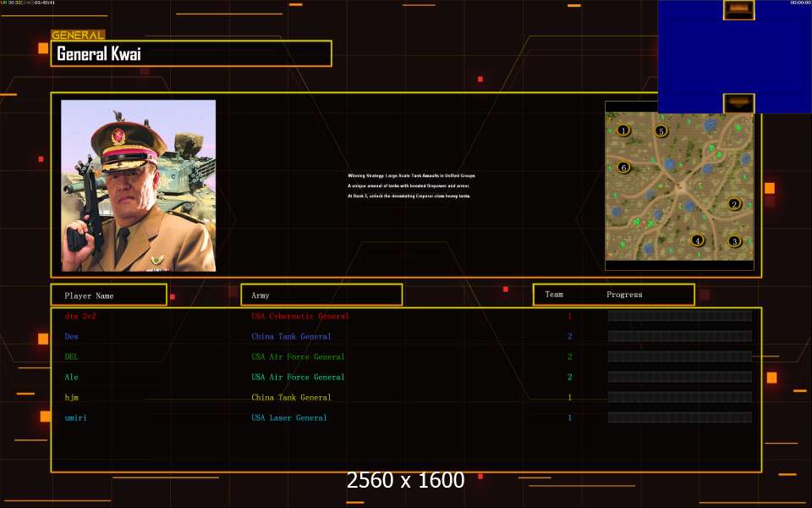
Task: Select the General Kwai title bar
Action: click(191, 54)
